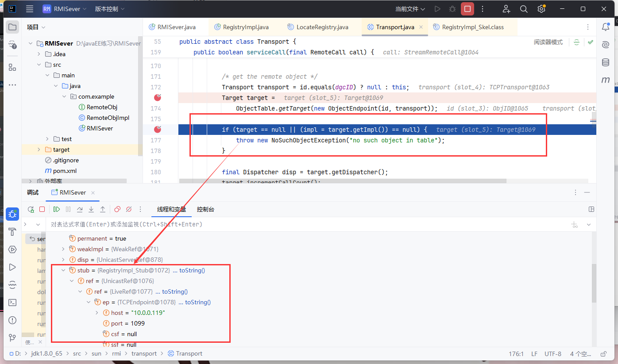The width and height of the screenshot is (618, 364).
Task: Toggle the Mute Breakpoints icon
Action: [129, 209]
